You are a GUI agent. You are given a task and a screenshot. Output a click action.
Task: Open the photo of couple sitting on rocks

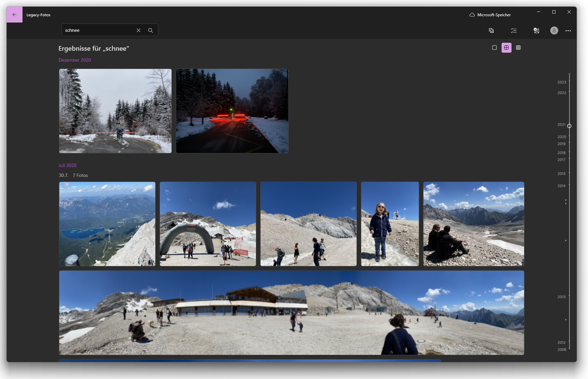click(474, 224)
